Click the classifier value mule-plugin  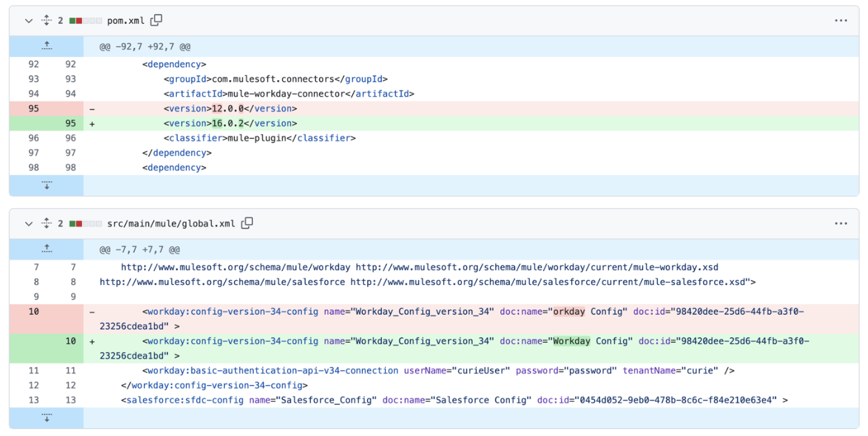pyautogui.click(x=257, y=138)
